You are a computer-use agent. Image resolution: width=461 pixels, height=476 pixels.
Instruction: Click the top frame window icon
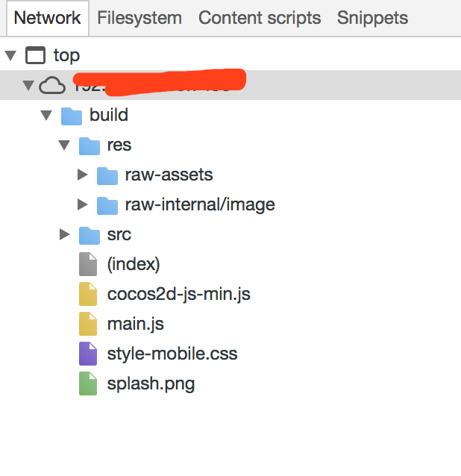point(36,56)
